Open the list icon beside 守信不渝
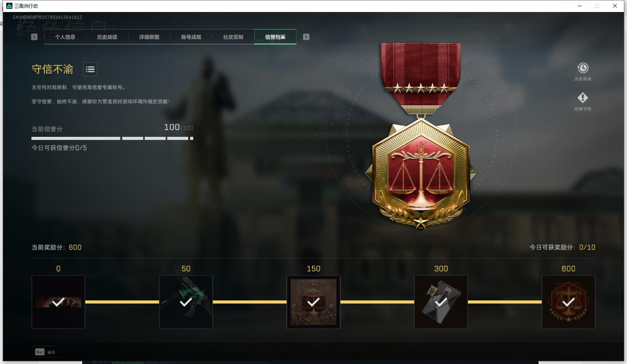The width and height of the screenshot is (627, 364). point(90,69)
